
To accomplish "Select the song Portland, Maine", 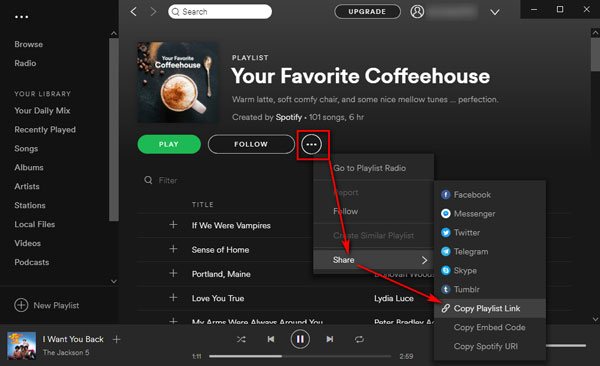I will (x=221, y=274).
